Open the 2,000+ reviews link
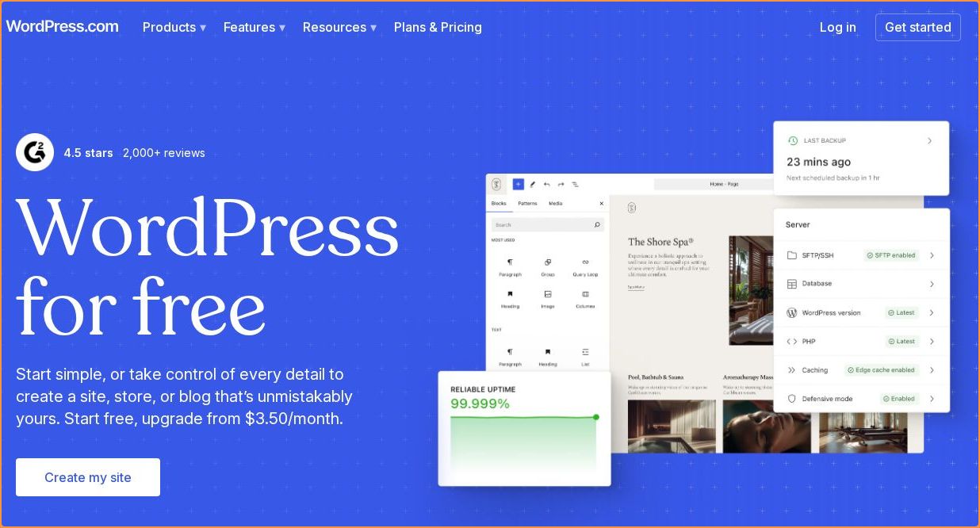Viewport: 980px width, 528px height. coord(164,153)
